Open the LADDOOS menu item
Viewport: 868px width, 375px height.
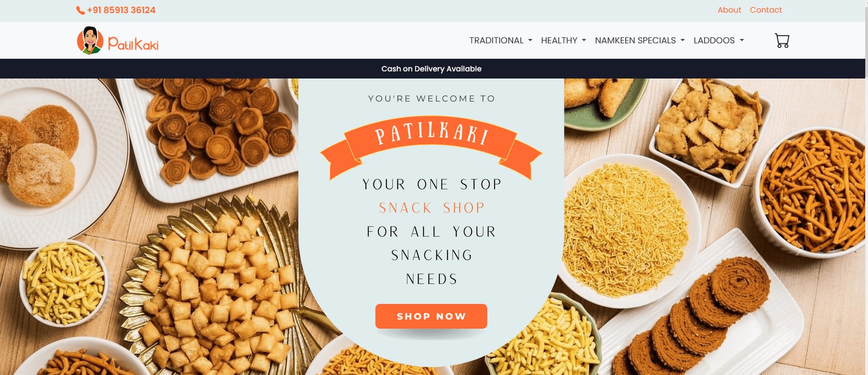click(x=719, y=41)
